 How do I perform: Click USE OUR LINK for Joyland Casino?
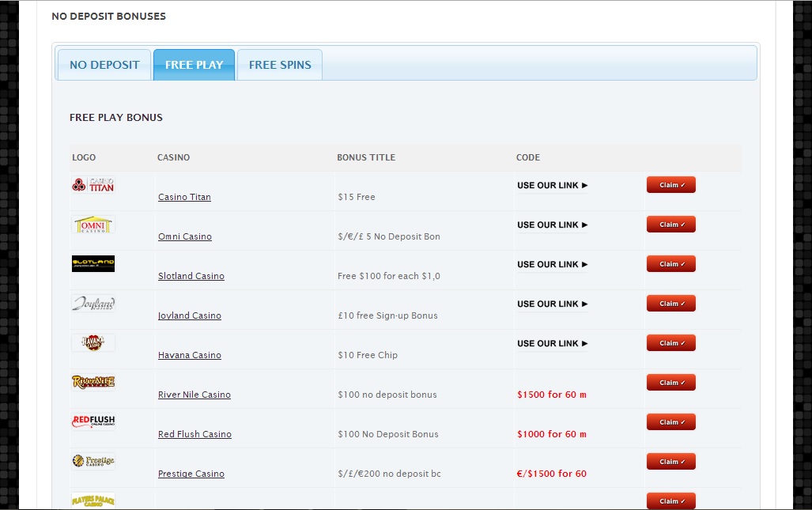pyautogui.click(x=553, y=304)
